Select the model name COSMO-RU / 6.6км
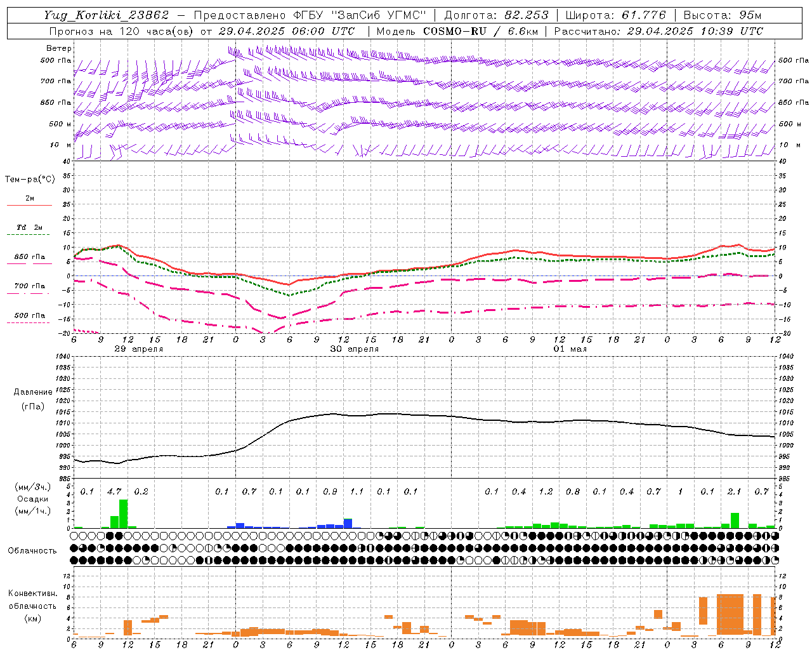This screenshot has height=650, width=812. click(x=481, y=31)
